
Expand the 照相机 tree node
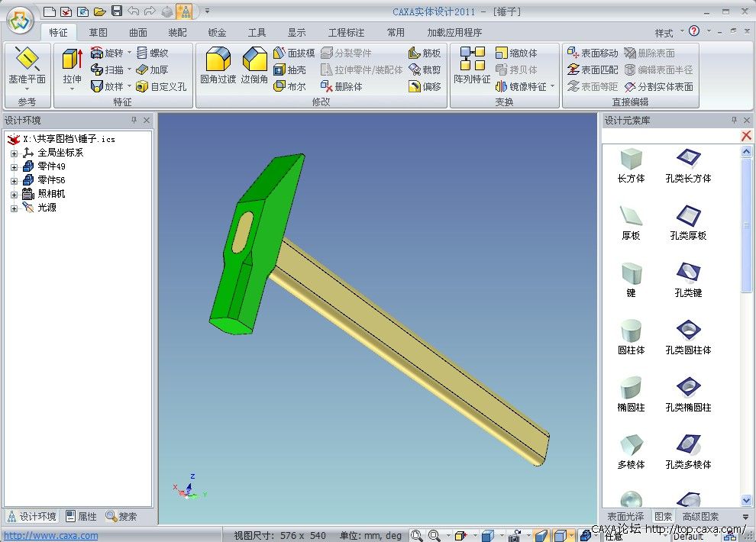tap(14, 195)
